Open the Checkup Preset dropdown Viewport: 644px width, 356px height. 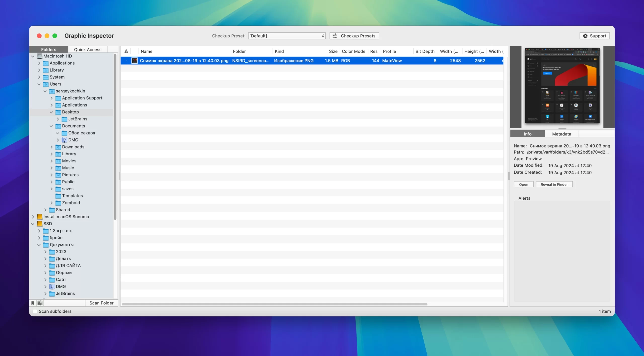coord(287,36)
